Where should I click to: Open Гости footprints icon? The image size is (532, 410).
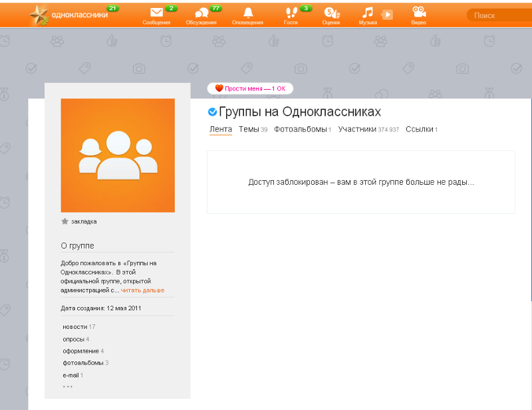(291, 13)
